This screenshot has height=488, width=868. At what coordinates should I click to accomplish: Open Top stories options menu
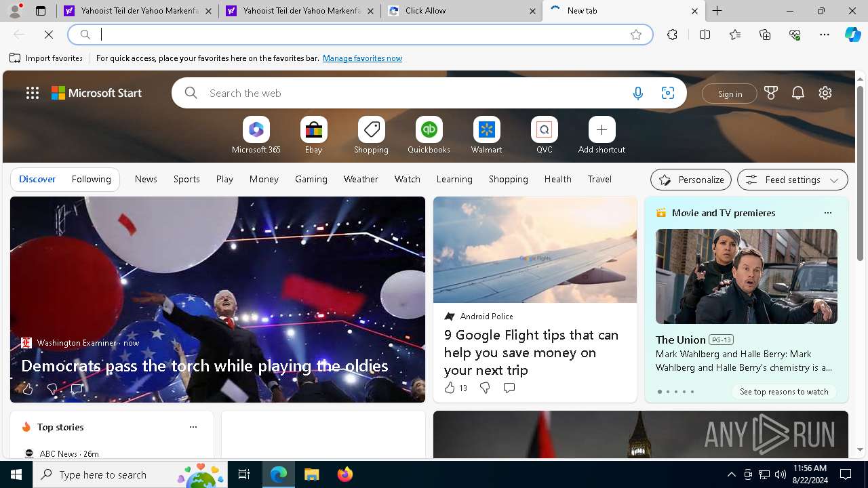(193, 427)
